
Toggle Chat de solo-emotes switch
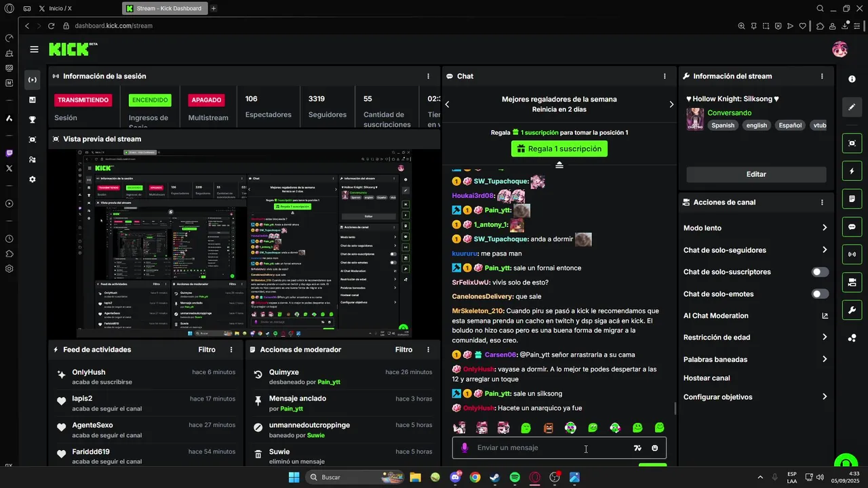pyautogui.click(x=820, y=294)
